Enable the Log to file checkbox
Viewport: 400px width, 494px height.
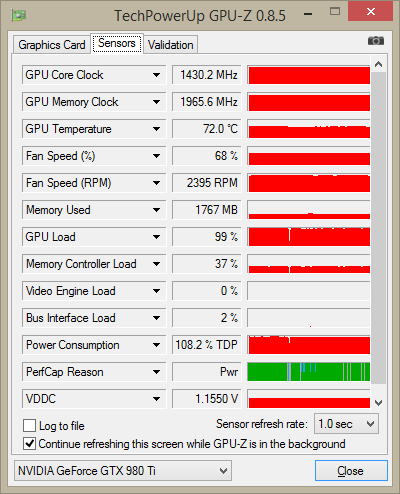pyautogui.click(x=29, y=426)
